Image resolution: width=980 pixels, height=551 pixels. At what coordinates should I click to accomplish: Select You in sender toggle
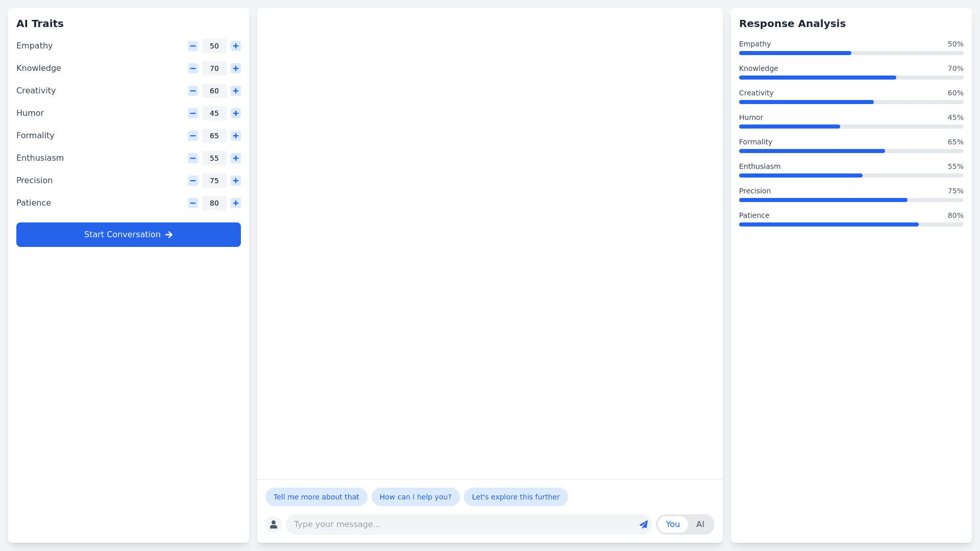(672, 524)
